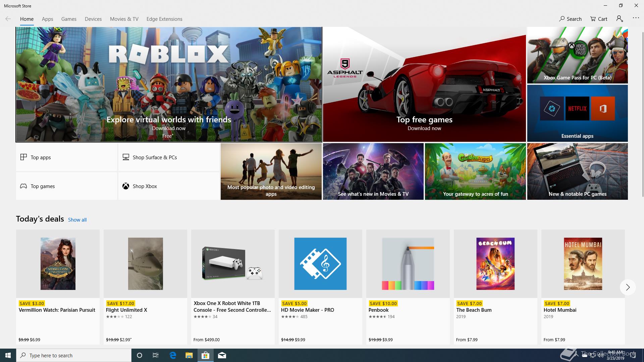Open the Hotel Mumbai movie deal
The height and width of the screenshot is (362, 644).
tap(583, 287)
